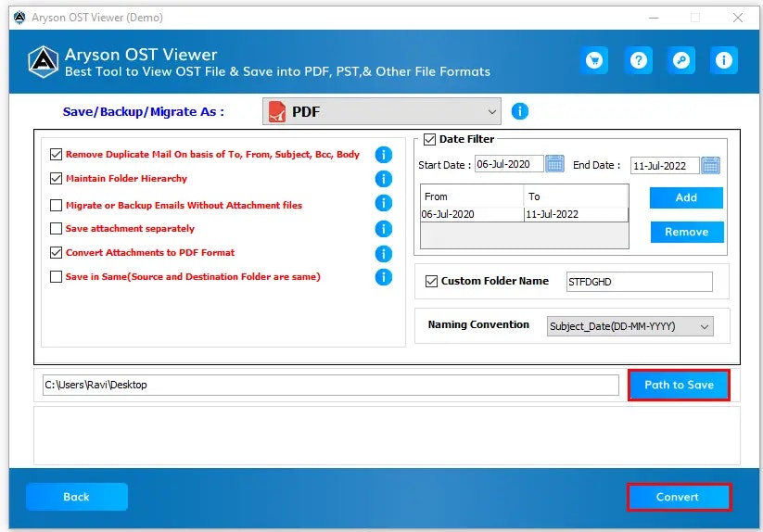Screen dimensions: 763x532
Task: Select the From cell 06-Jul-2020 in table
Action: [x=472, y=214]
